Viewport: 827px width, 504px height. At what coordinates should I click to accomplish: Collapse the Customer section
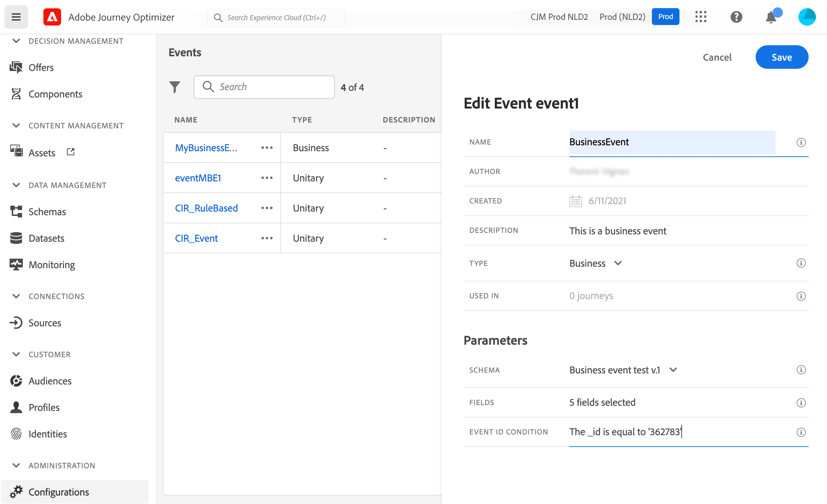[16, 354]
